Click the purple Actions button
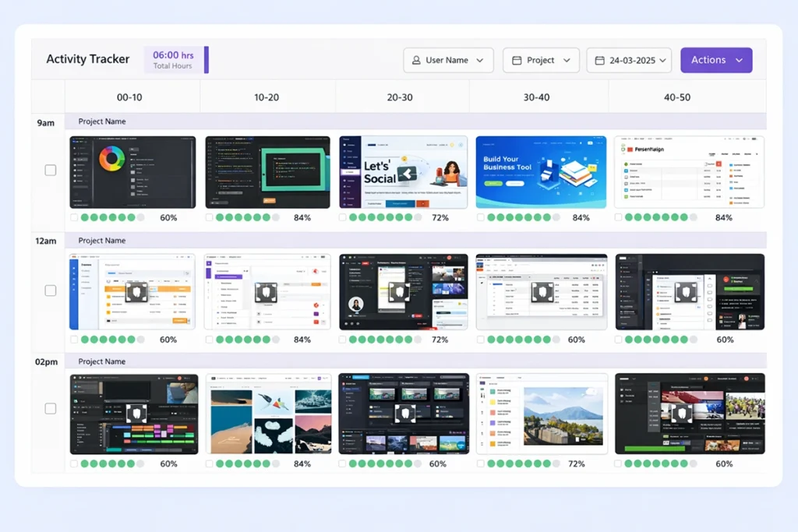798x532 pixels. coord(715,60)
